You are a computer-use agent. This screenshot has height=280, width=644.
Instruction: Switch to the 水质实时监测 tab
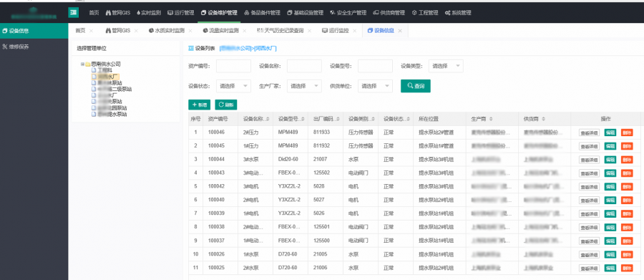tap(167, 31)
